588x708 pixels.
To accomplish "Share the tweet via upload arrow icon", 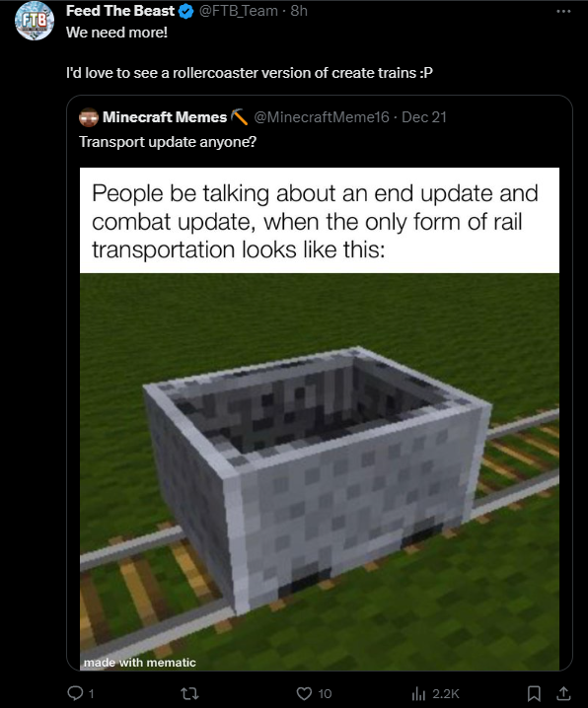I will click(563, 693).
